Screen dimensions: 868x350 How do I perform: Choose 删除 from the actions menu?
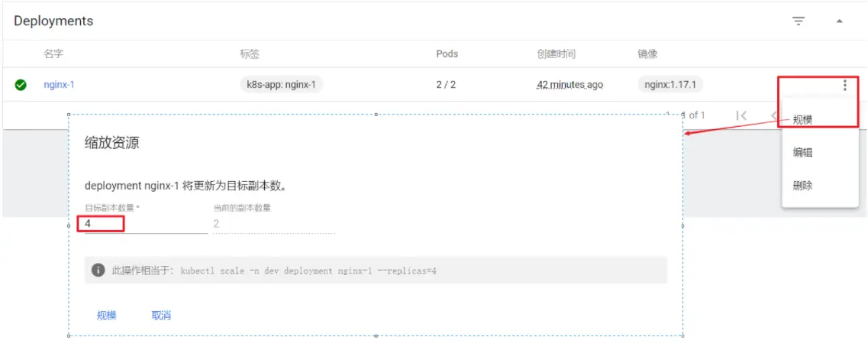[802, 186]
